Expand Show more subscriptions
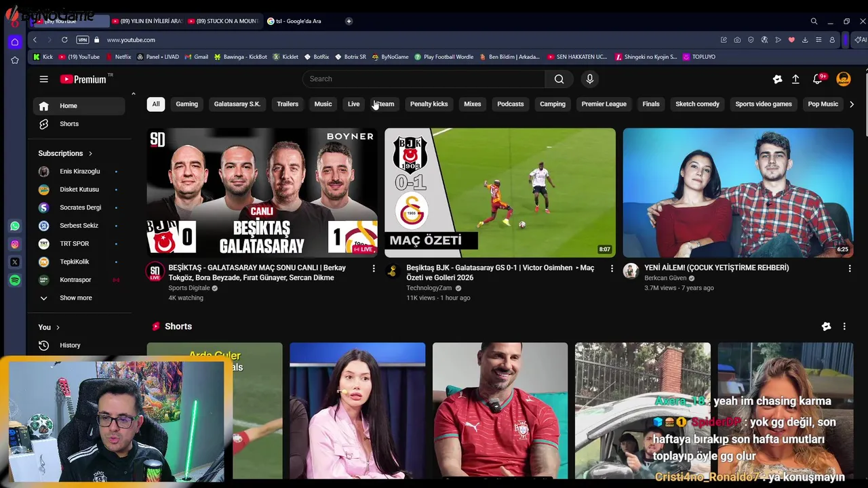 click(x=75, y=298)
